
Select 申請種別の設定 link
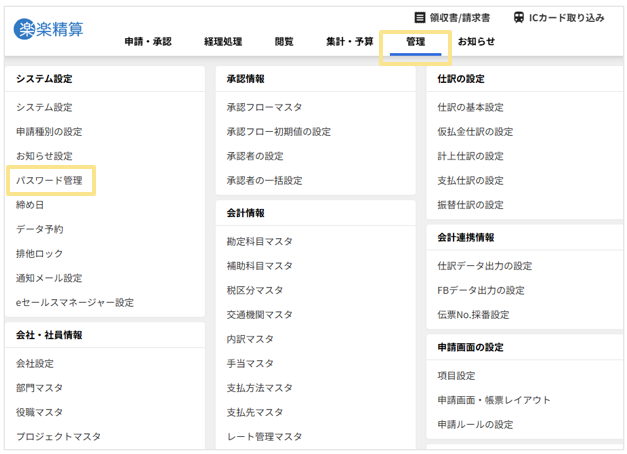tap(49, 132)
